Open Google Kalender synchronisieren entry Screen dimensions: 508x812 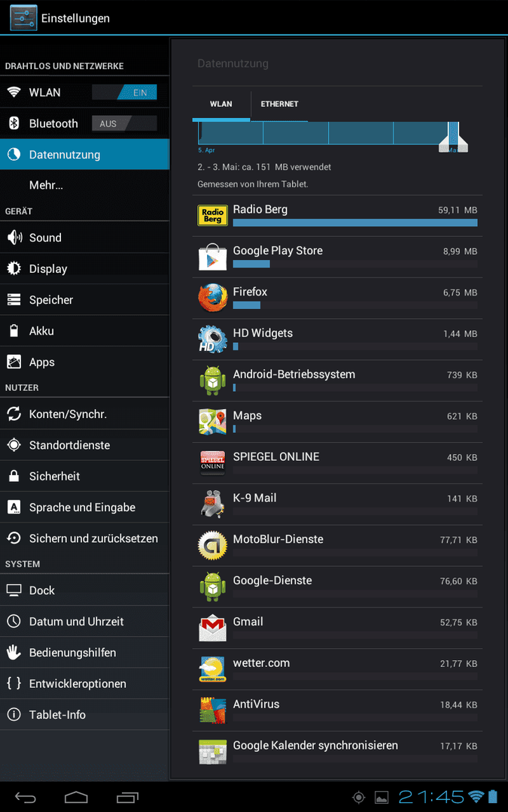337,751
